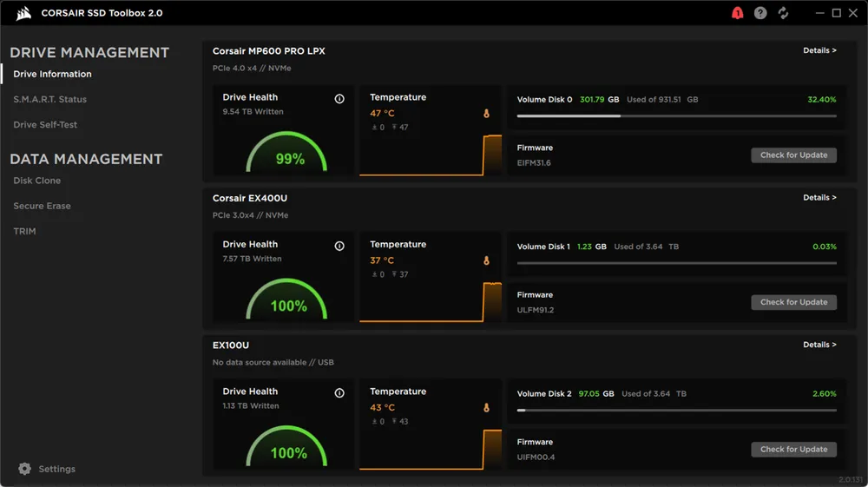Click the 7.57 TB Written text
The width and height of the screenshot is (868, 487).
coord(252,259)
